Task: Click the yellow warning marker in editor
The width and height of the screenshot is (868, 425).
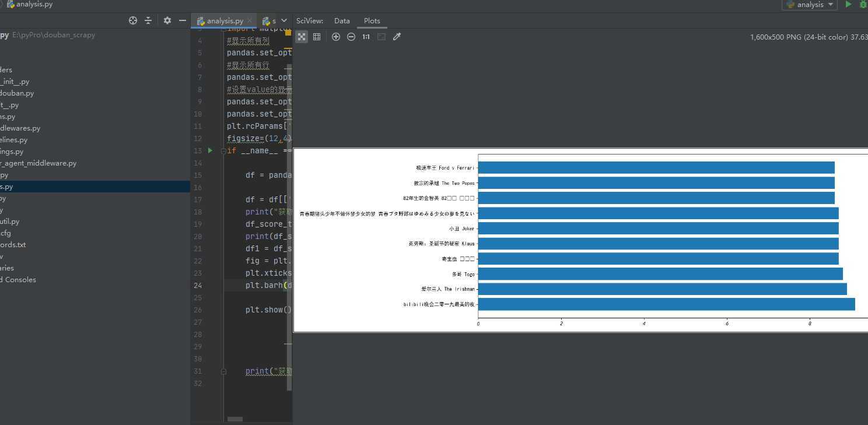Action: pyautogui.click(x=288, y=33)
